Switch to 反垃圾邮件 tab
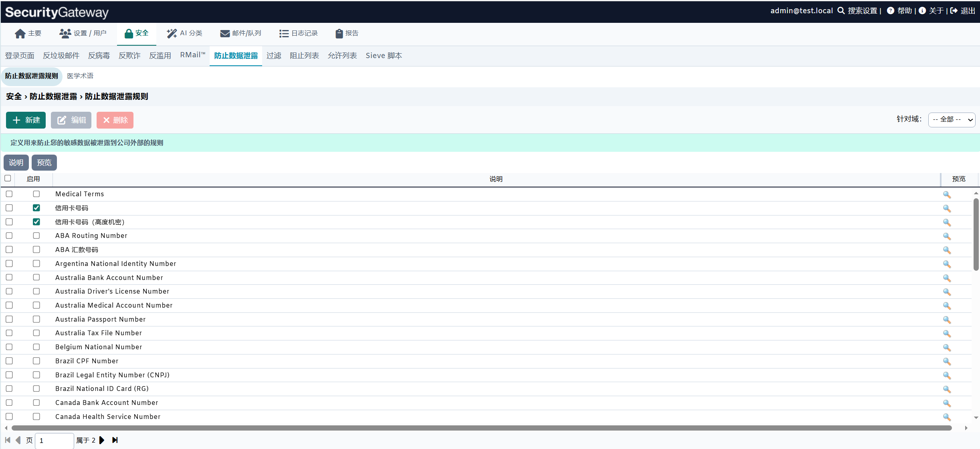 61,56
